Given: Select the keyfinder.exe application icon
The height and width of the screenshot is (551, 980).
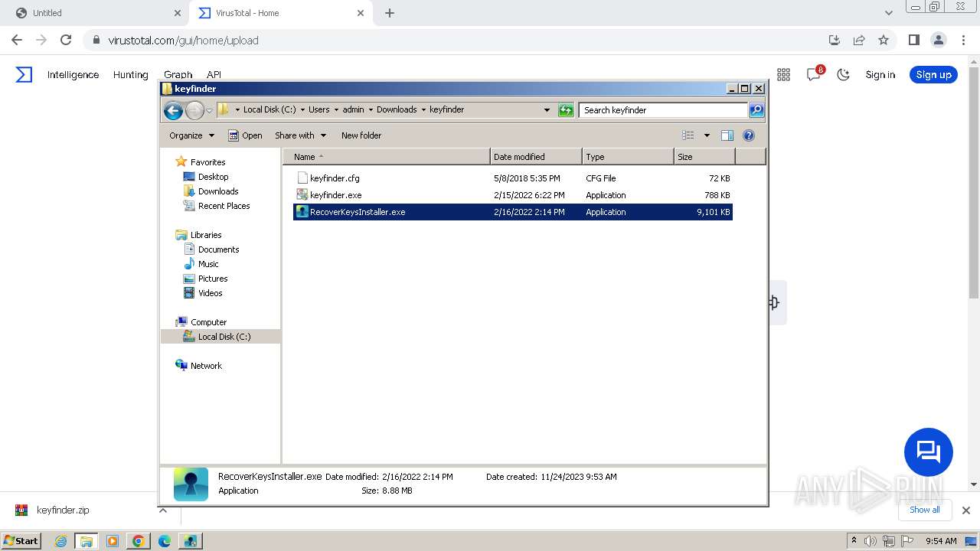Looking at the screenshot, I should (x=302, y=194).
